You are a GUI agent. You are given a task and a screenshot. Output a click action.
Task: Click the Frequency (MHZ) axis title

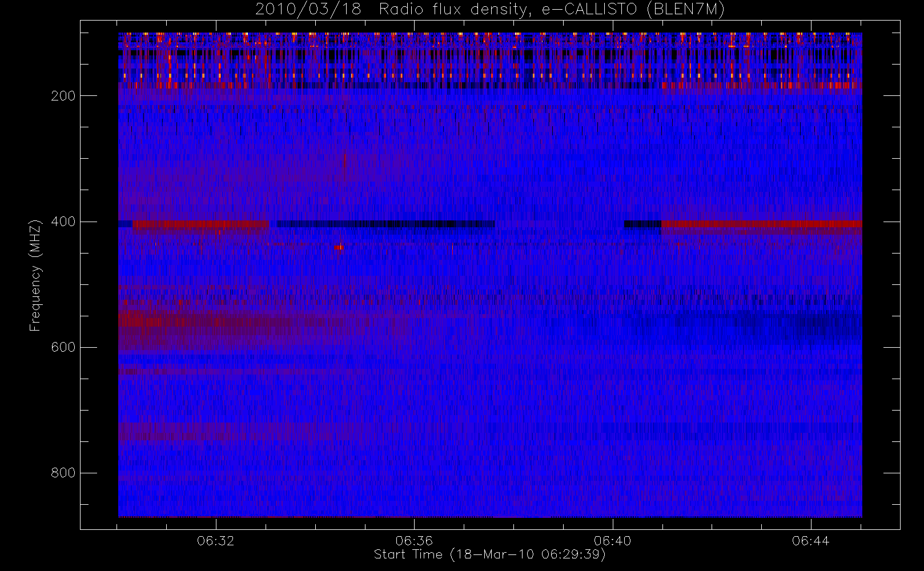tap(35, 275)
